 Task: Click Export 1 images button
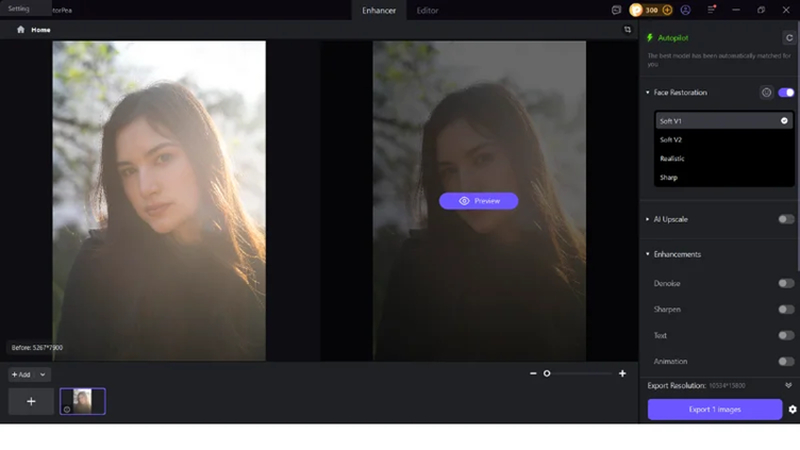(714, 409)
